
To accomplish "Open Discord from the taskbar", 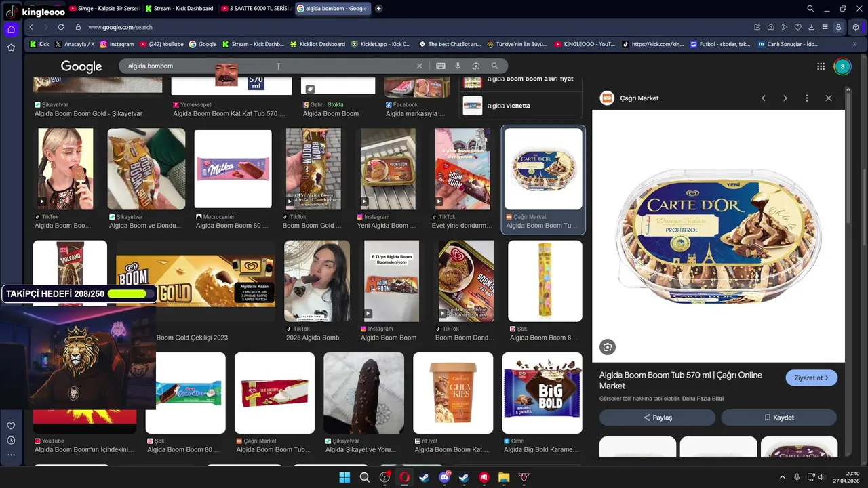I will pos(445,477).
